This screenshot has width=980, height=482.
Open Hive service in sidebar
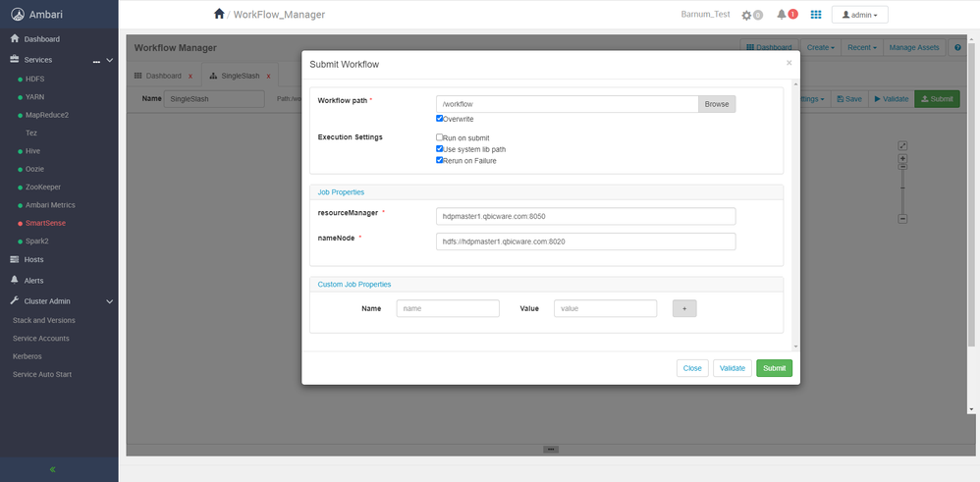(x=33, y=151)
